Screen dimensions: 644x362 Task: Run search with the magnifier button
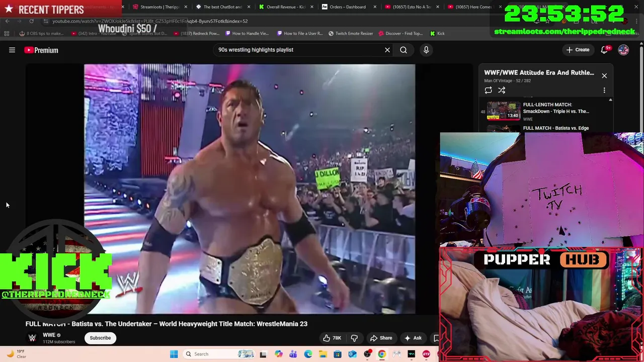pyautogui.click(x=404, y=50)
